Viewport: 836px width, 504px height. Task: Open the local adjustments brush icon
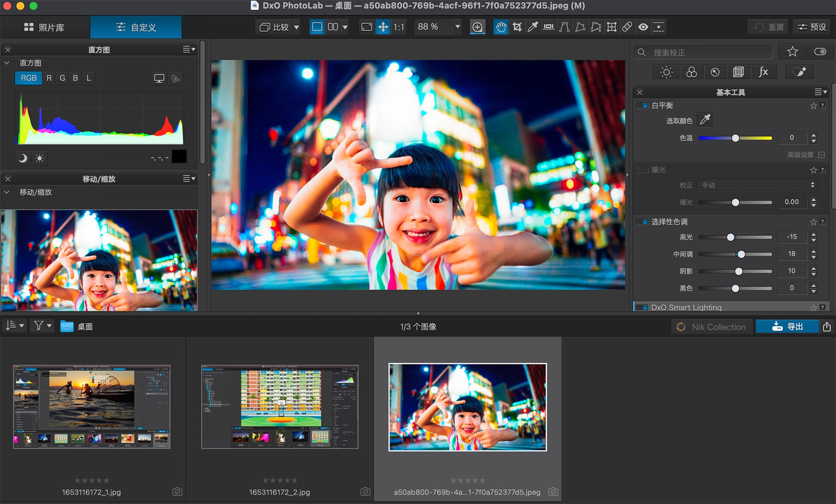[799, 72]
